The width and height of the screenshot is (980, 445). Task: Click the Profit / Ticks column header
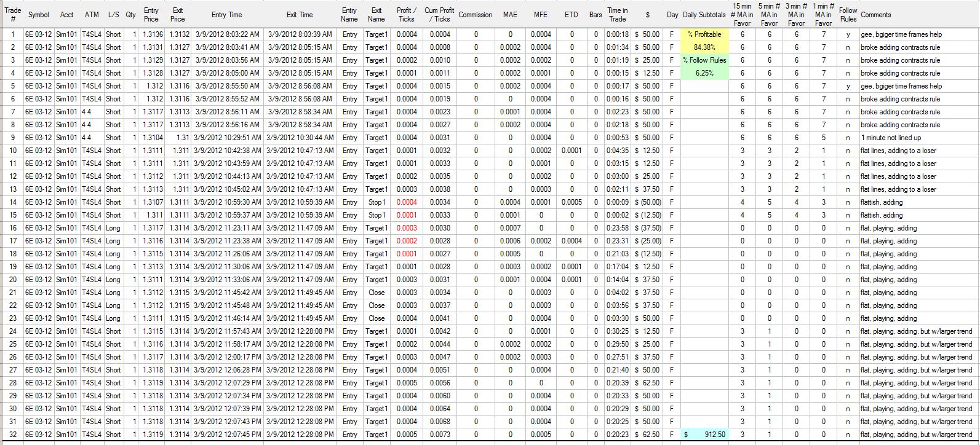(407, 15)
